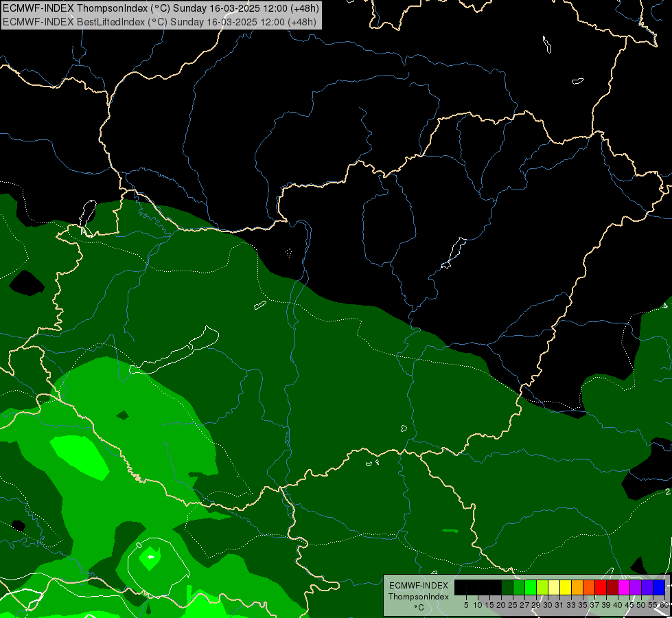
Task: Select the red 37-39 legend swatch
Action: point(601,588)
